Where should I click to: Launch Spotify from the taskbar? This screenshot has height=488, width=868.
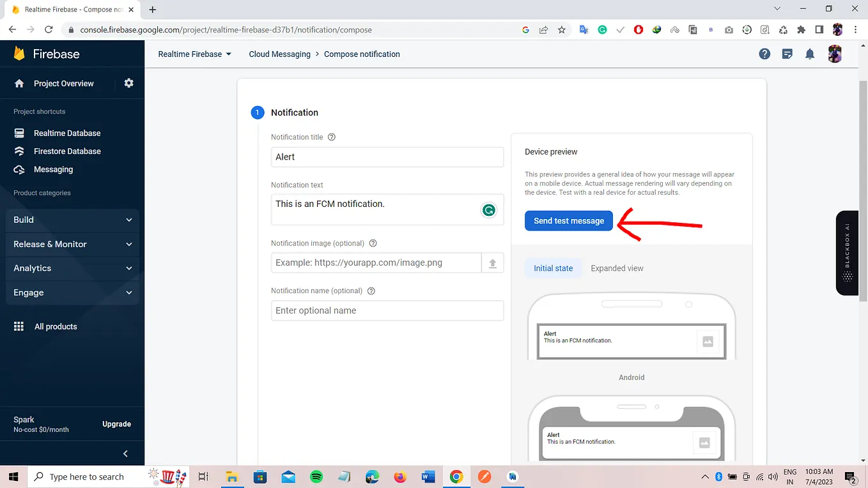[x=316, y=477]
